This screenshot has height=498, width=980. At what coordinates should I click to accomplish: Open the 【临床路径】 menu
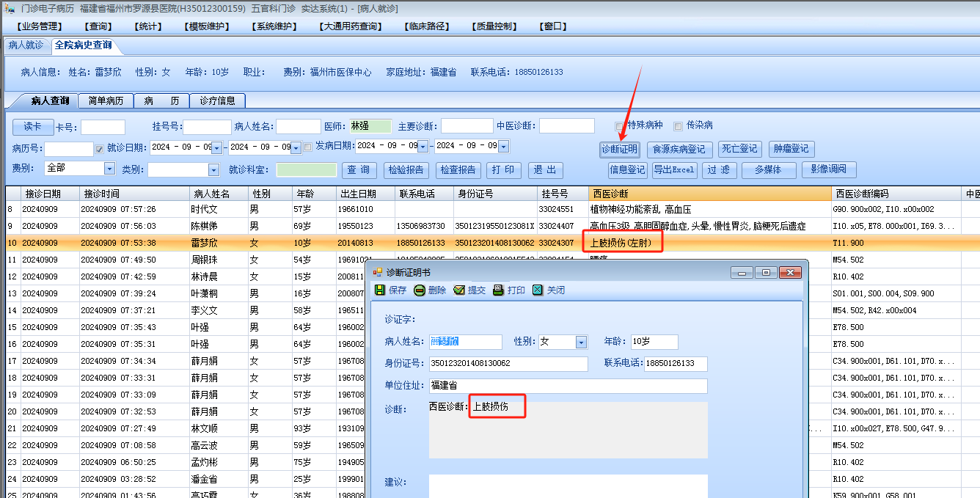click(x=425, y=26)
